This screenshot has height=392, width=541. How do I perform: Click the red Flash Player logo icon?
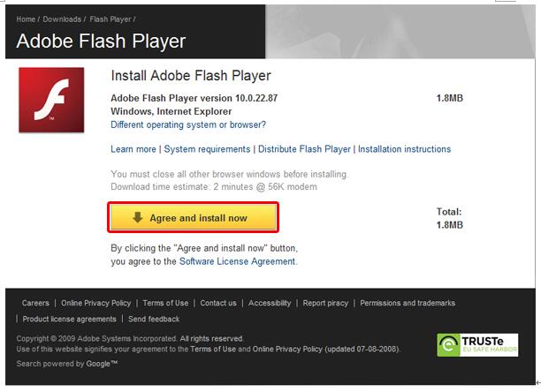click(51, 100)
